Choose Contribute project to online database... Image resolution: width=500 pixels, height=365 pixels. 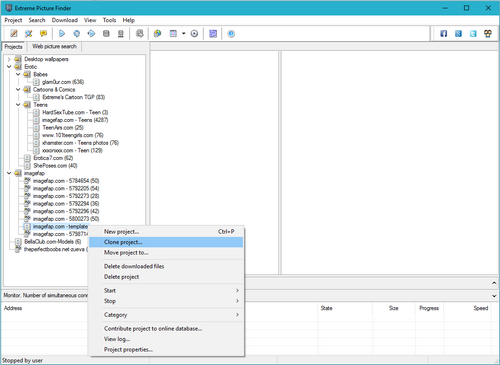pyautogui.click(x=167, y=329)
